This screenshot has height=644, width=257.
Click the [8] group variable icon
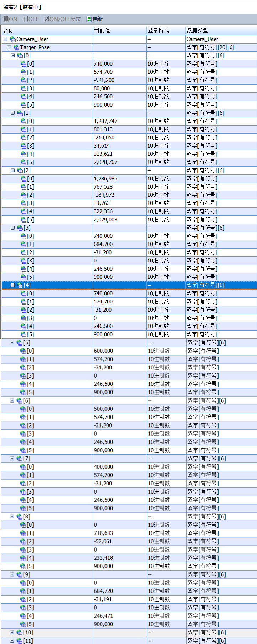tap(20, 516)
